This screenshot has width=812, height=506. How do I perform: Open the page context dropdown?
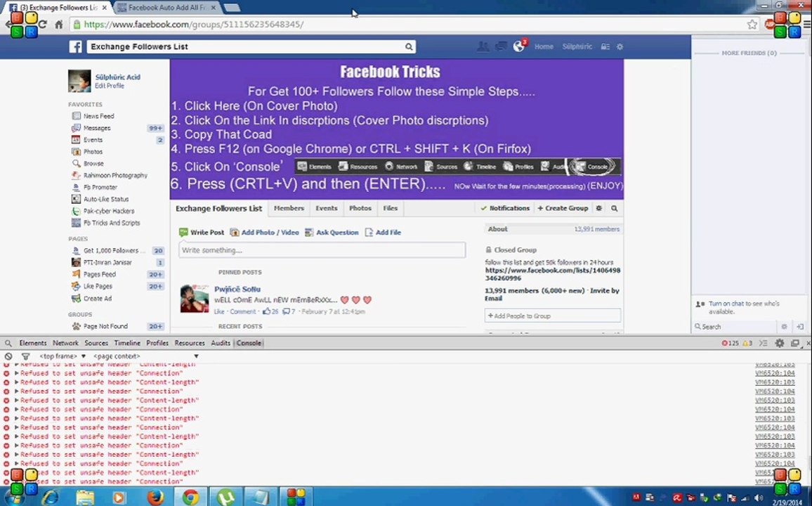[145, 356]
